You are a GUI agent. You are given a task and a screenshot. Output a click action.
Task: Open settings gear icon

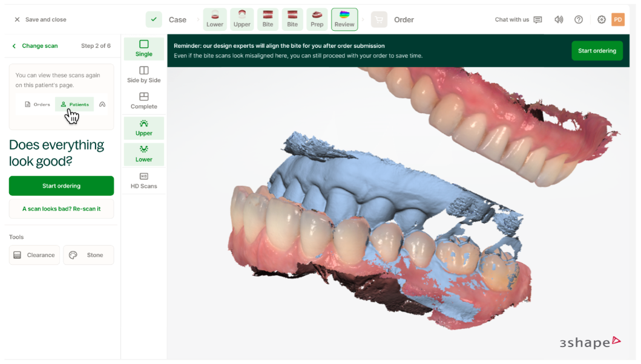601,19
